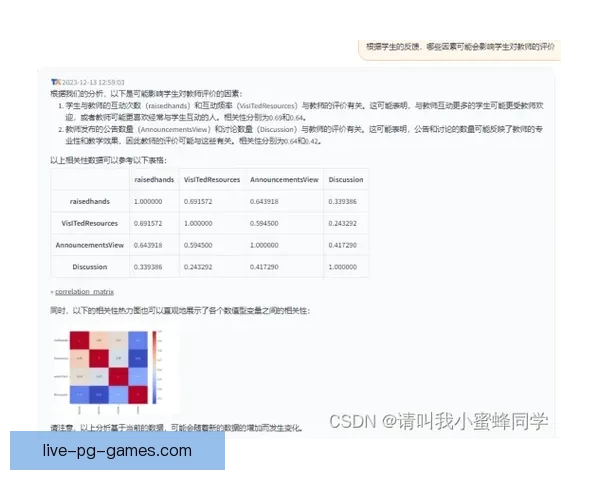This screenshot has height=480, width=600.
Task: Click 1.000000 in the AnnouncementsView row
Action: [x=264, y=245]
